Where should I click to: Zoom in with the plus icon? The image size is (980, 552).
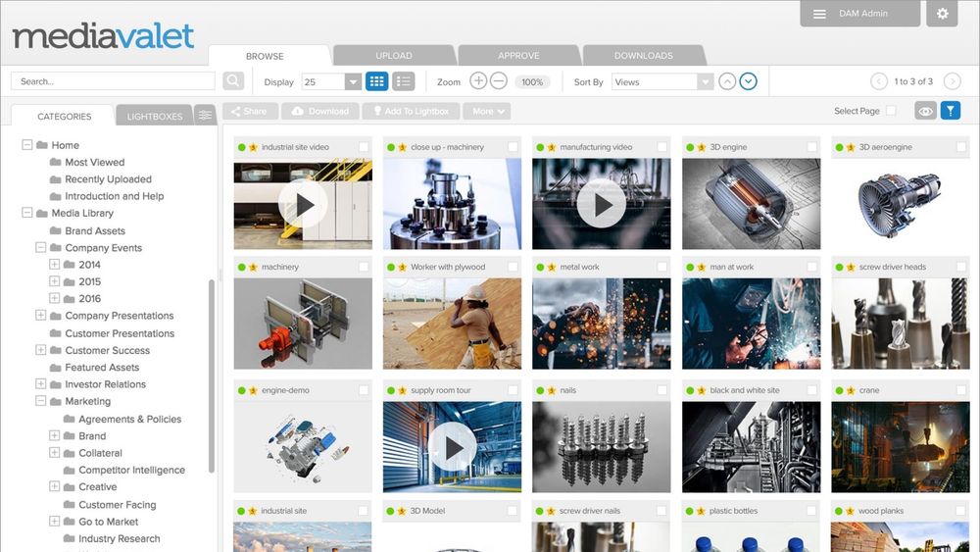478,81
